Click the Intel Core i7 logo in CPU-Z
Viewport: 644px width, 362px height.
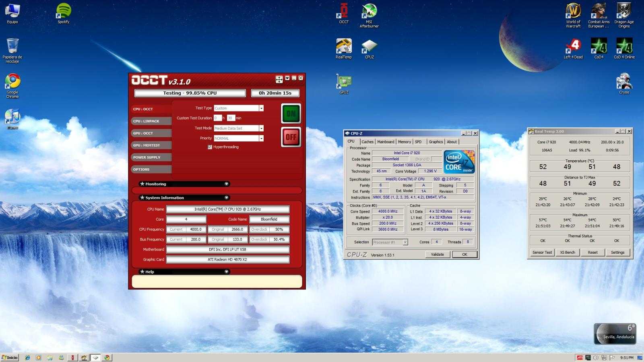point(459,162)
